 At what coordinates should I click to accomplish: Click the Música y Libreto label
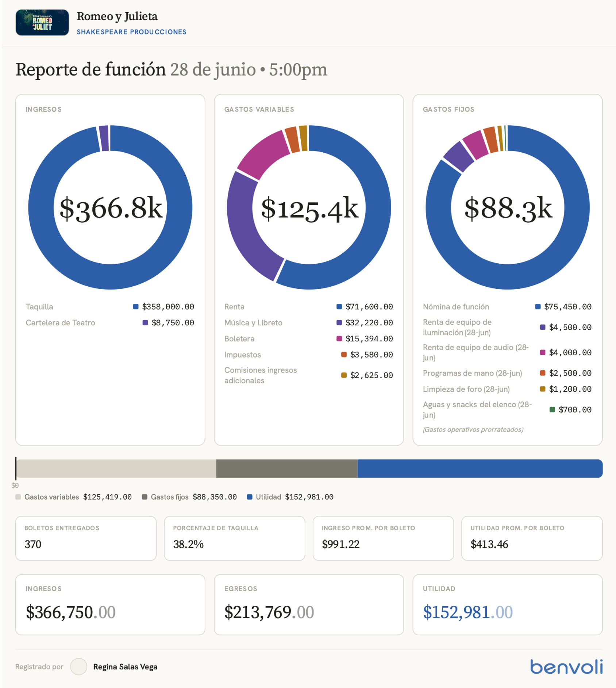coord(253,323)
